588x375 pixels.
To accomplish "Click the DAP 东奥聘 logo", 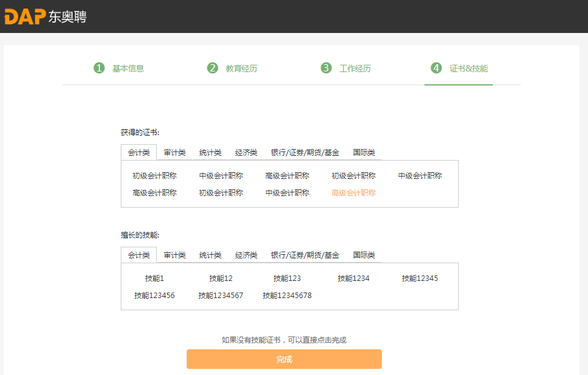I will (46, 16).
